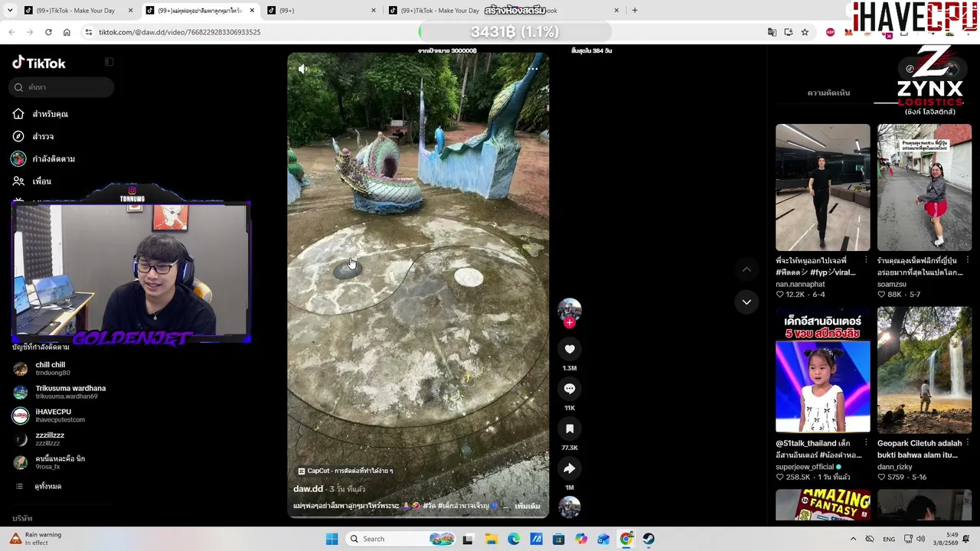Open the Geopark Ciletuh waterfall thumbnail

(924, 370)
